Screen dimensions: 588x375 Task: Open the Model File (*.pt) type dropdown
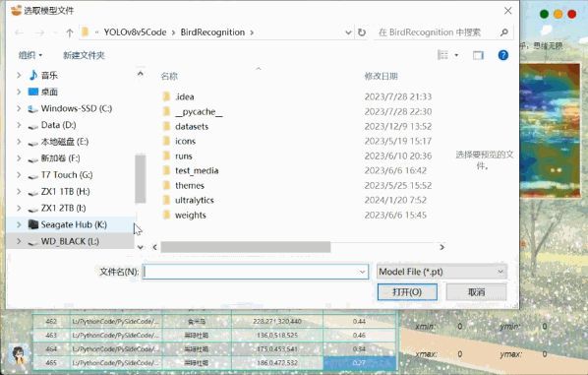(441, 272)
